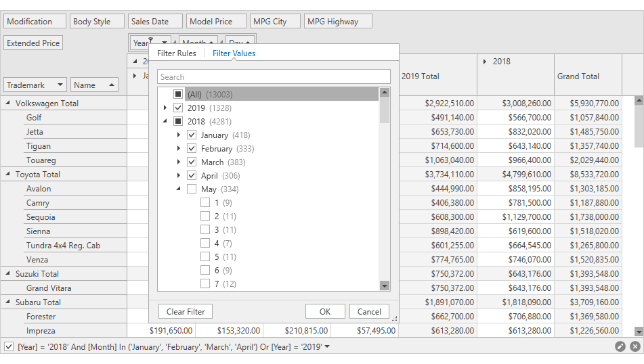
Task: Toggle the (All) checkbox
Action: (178, 94)
